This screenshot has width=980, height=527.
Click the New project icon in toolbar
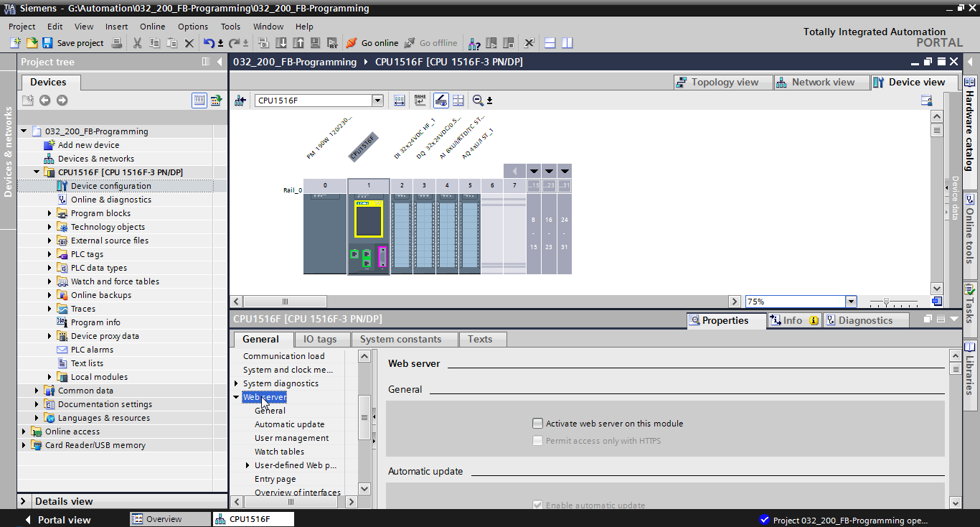coord(15,43)
